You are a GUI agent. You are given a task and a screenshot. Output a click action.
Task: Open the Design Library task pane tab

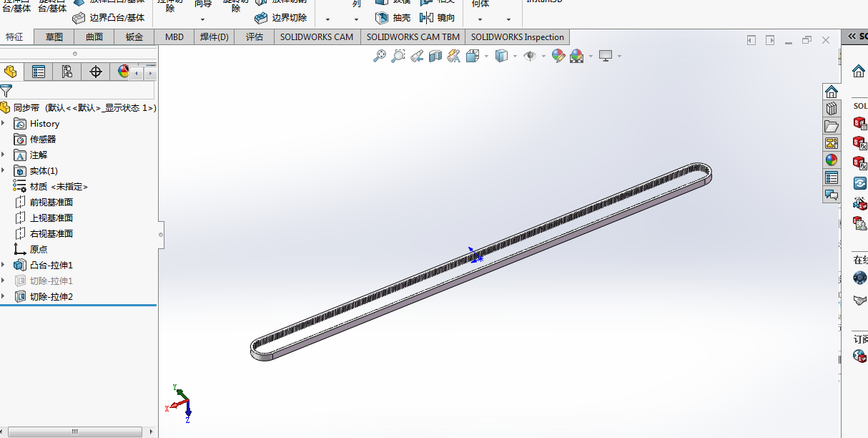coord(831,109)
